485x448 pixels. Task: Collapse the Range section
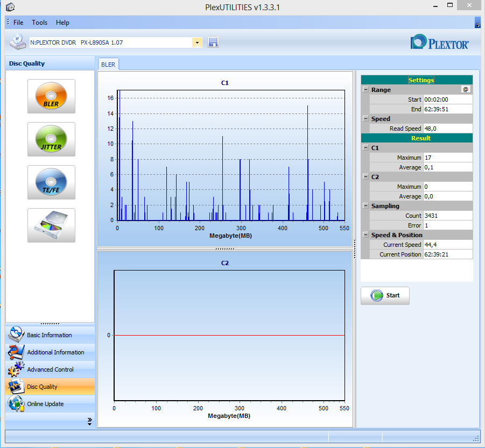(365, 90)
